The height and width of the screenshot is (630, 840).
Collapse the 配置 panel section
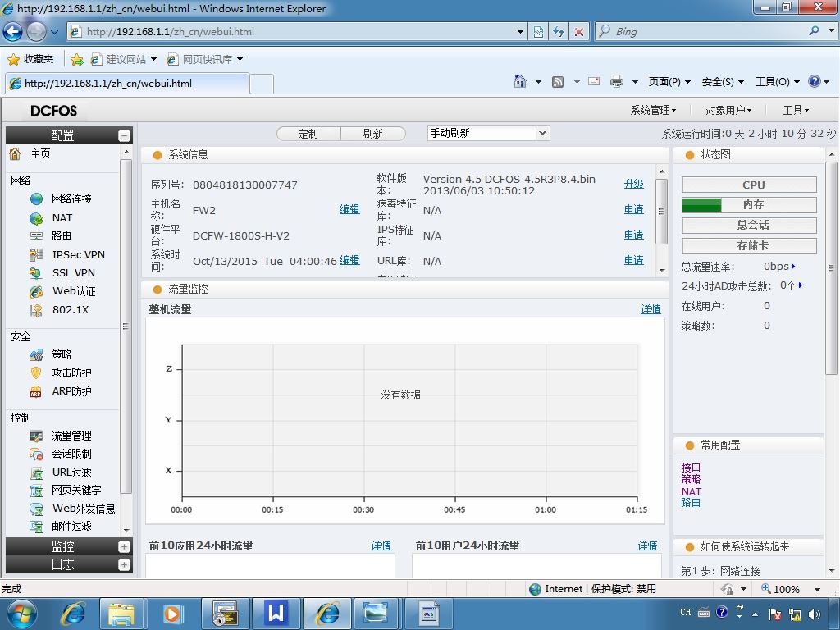pyautogui.click(x=124, y=135)
